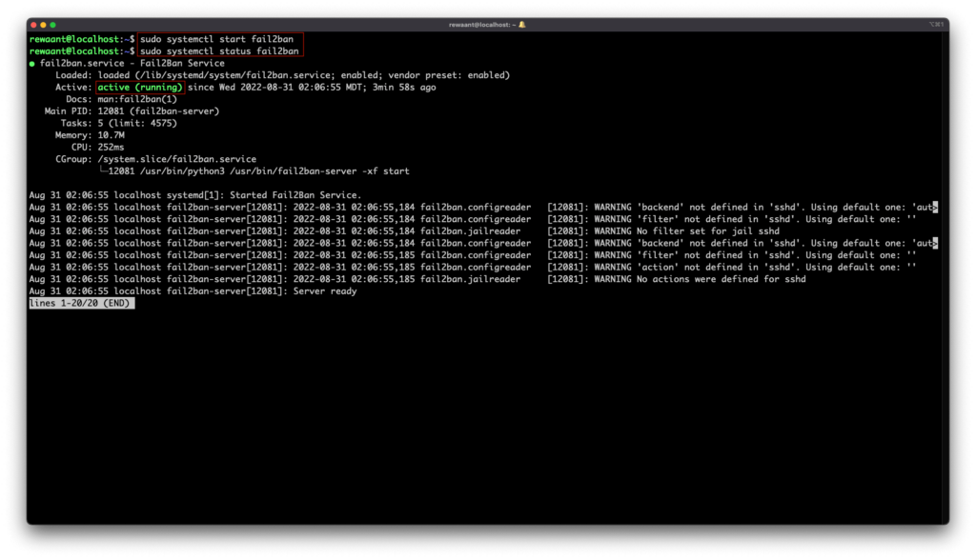Click the log text 'Started Fail2Ban Service.'
Image resolution: width=976 pixels, height=560 pixels.
point(295,195)
